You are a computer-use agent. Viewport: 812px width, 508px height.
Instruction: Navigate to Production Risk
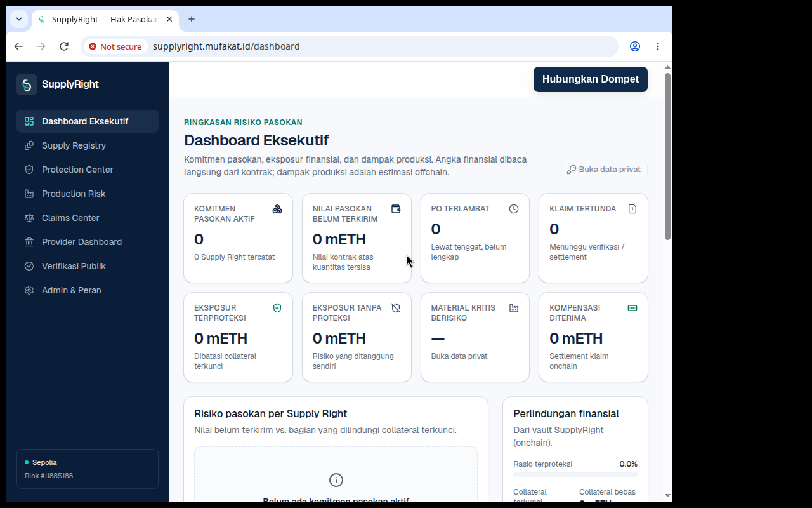[88, 194]
